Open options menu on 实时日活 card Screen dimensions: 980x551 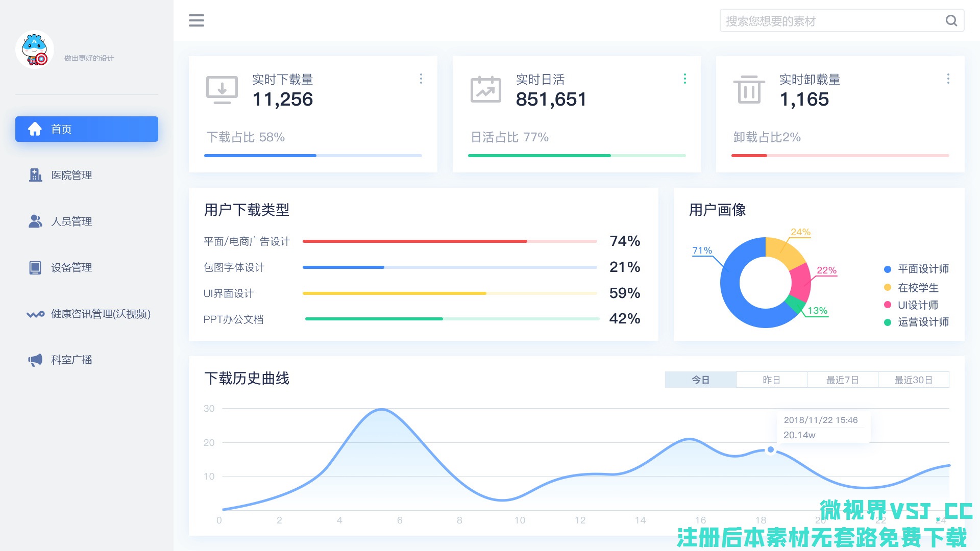point(685,79)
